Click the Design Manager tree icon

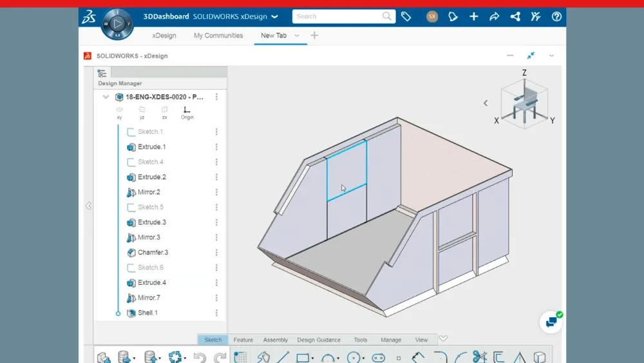tap(102, 73)
